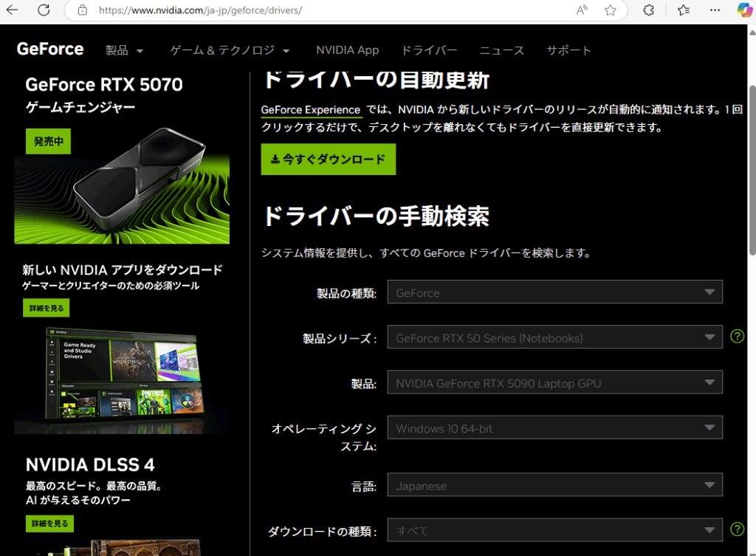The height and width of the screenshot is (556, 756).
Task: View site info via the lock icon
Action: [83, 10]
